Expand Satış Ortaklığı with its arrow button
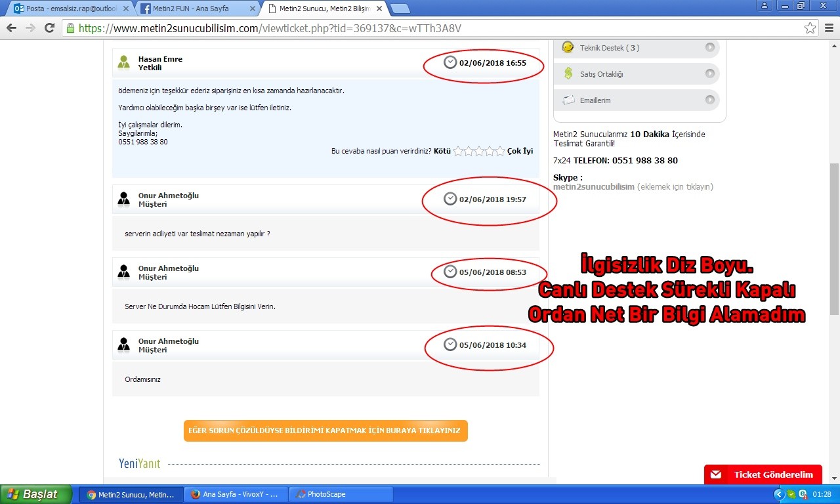840x504 pixels. pos(710,73)
